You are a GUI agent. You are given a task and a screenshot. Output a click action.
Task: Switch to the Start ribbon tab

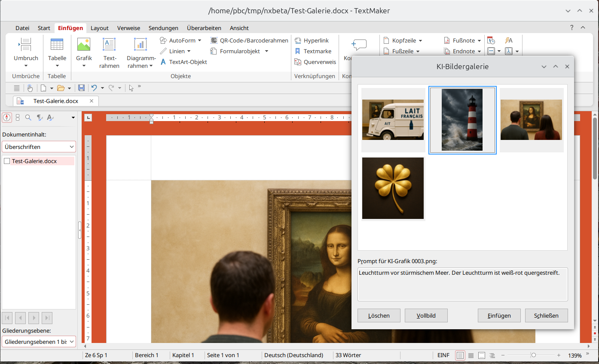tap(44, 28)
